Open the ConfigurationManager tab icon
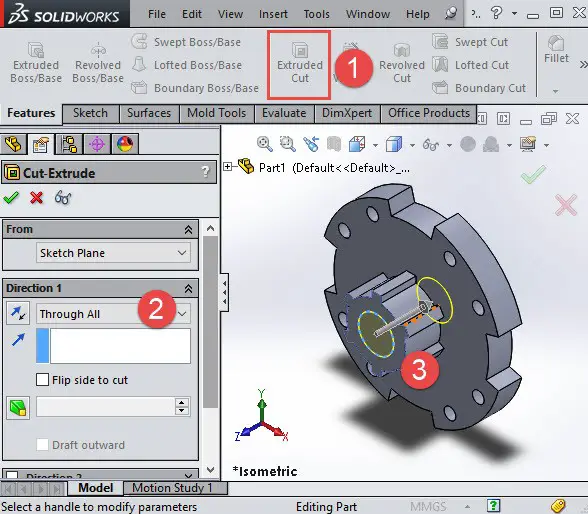The image size is (588, 514). click(69, 144)
